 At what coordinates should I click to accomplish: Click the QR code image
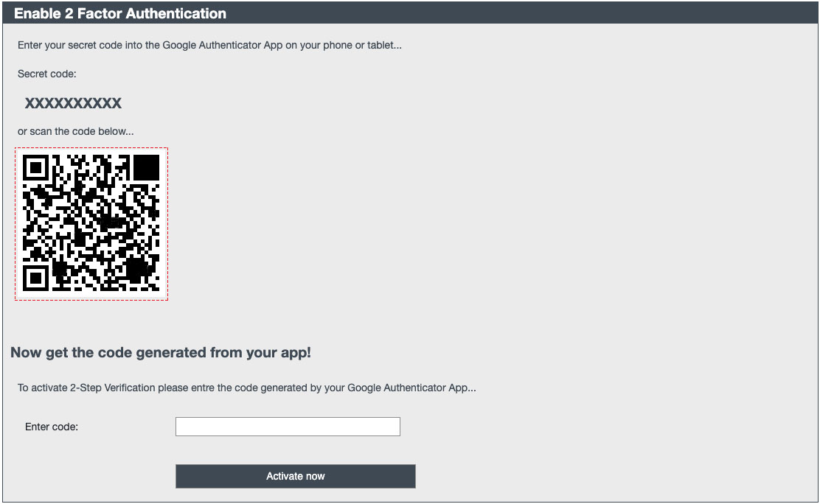91,223
